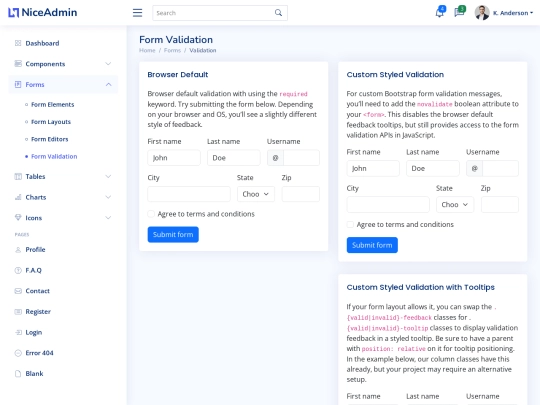Click the Charts bar icon

[18, 197]
